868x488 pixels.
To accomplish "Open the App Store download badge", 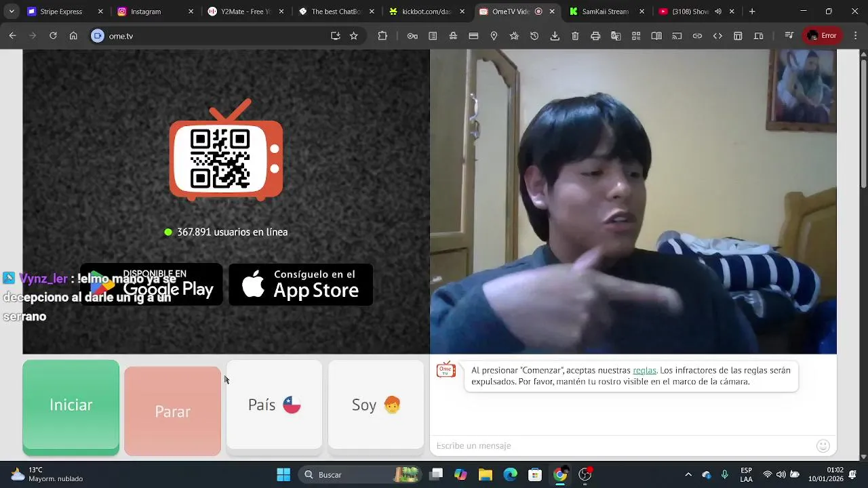I will pos(300,285).
